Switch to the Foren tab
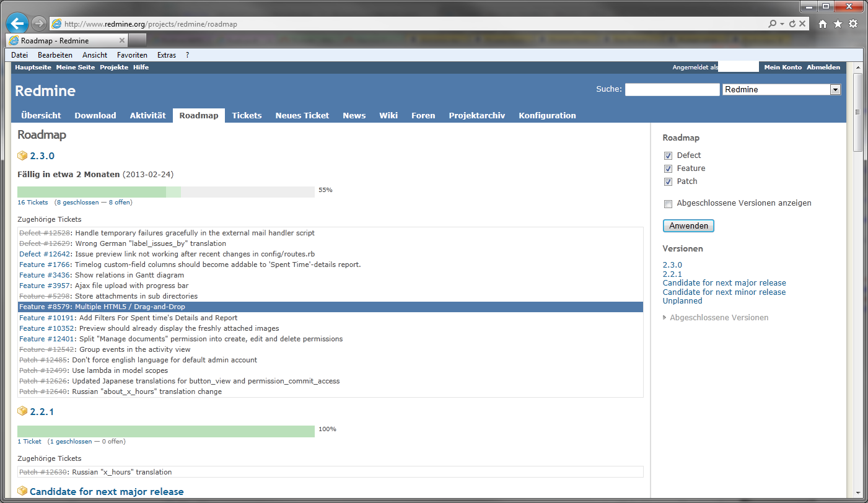 (x=423, y=115)
